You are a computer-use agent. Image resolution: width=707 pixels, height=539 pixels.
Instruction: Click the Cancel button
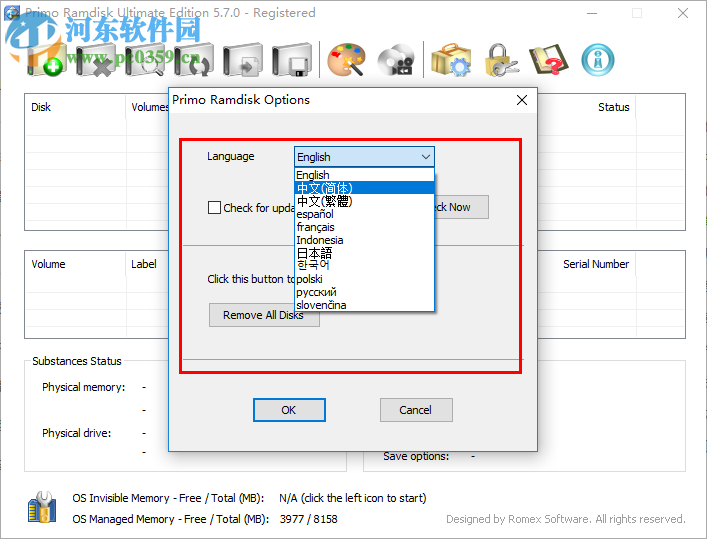pyautogui.click(x=416, y=410)
